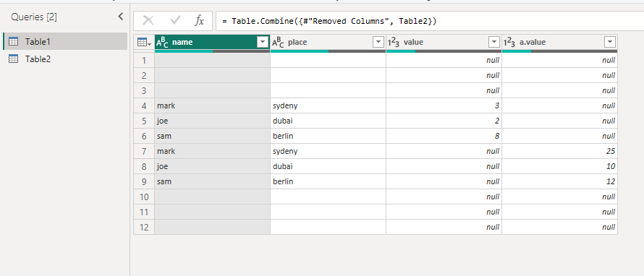Click the Table1 table icon
Viewport: 644px width, 276px height.
(x=14, y=41)
